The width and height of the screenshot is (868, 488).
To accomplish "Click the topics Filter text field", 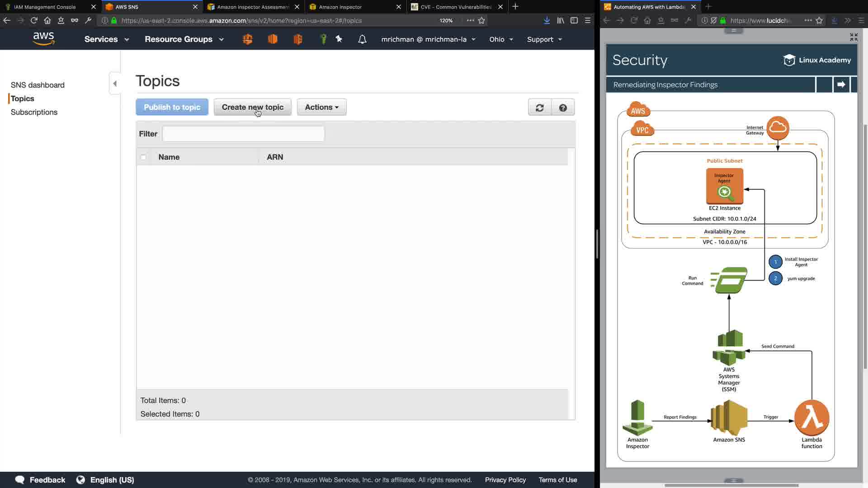I will click(x=243, y=134).
